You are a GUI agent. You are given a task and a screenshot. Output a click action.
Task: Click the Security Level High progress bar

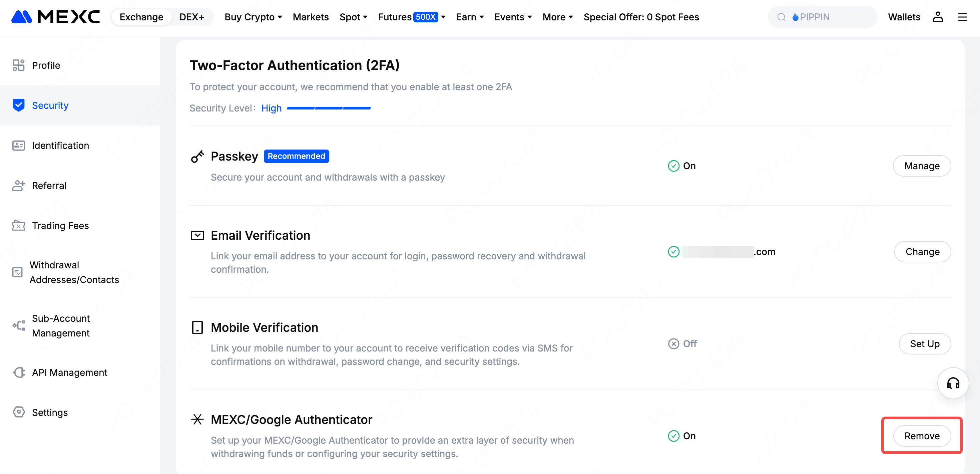pos(328,108)
